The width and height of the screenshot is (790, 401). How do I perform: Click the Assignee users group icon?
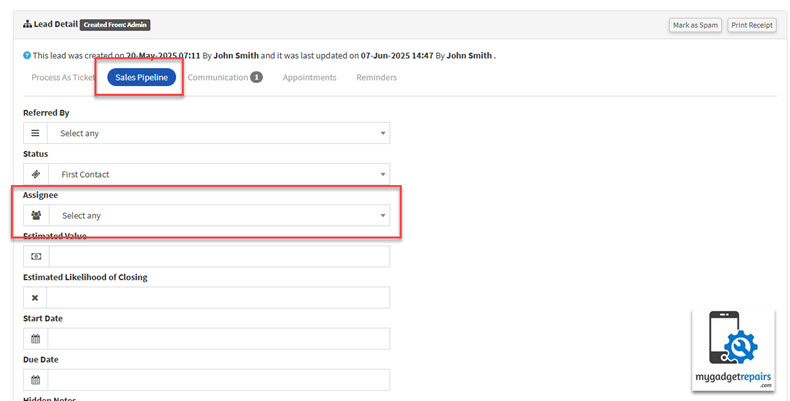(x=36, y=216)
